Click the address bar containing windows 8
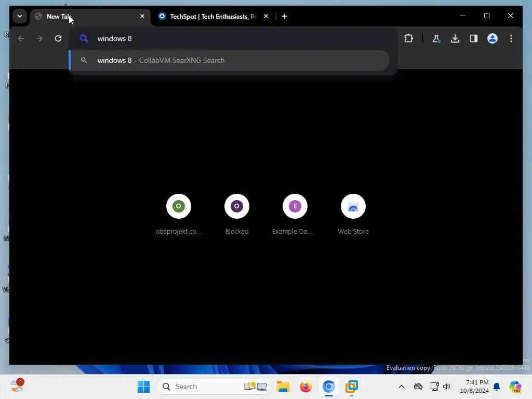532x399 pixels. (x=233, y=38)
